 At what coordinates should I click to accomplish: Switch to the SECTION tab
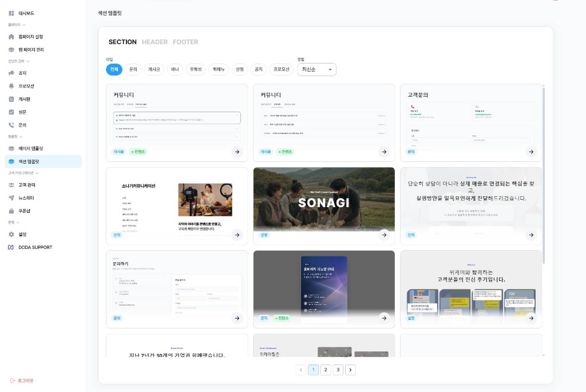(122, 42)
